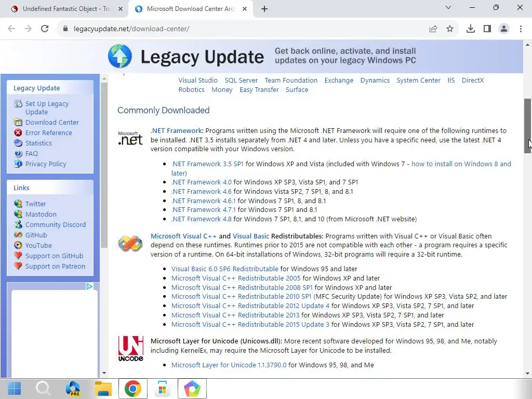Open the Visual Studio category link
Screen dimensions: 532x399
pyautogui.click(x=198, y=81)
